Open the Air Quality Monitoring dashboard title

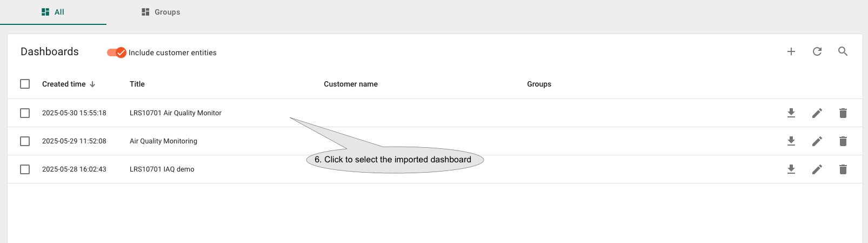[x=163, y=141]
